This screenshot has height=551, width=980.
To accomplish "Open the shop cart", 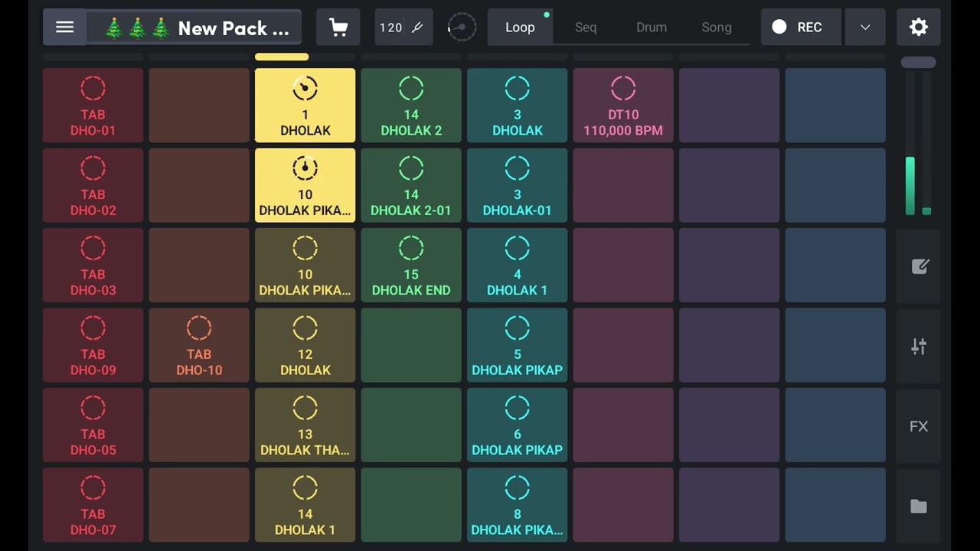I will (x=338, y=28).
